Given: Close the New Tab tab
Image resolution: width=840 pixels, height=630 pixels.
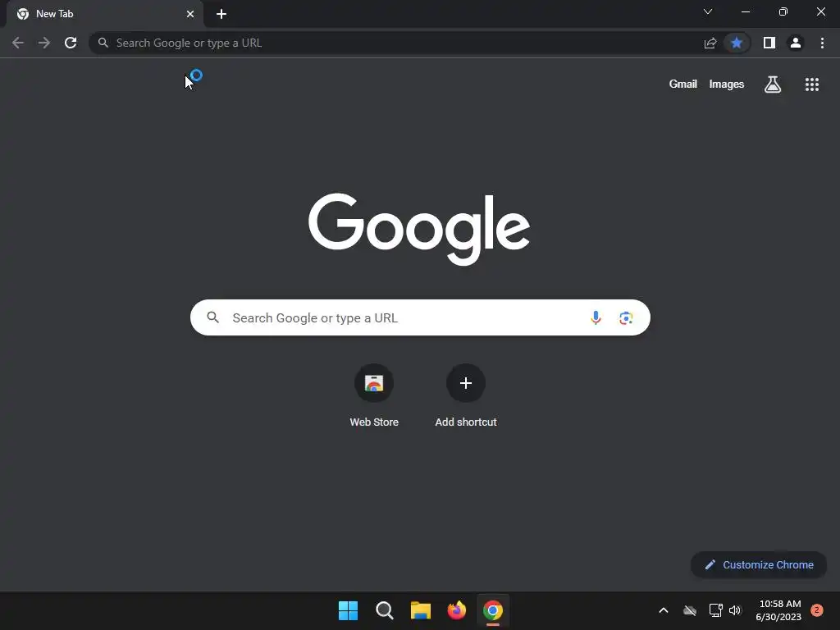Looking at the screenshot, I should [190, 14].
